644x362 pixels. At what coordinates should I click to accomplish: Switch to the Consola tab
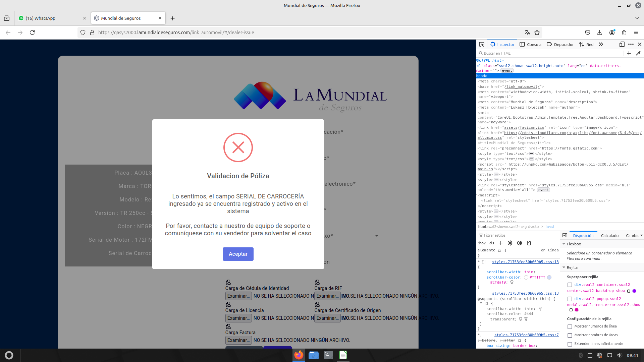531,44
